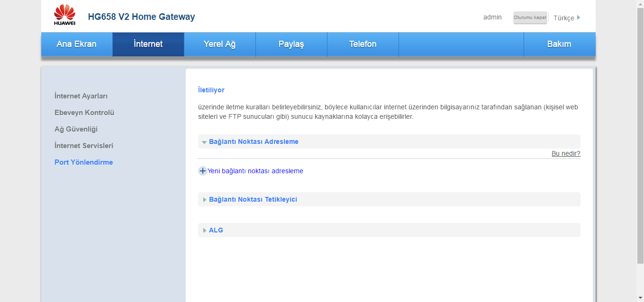Expand the Bağlantı Noktası Tetikleyici section

[389, 199]
